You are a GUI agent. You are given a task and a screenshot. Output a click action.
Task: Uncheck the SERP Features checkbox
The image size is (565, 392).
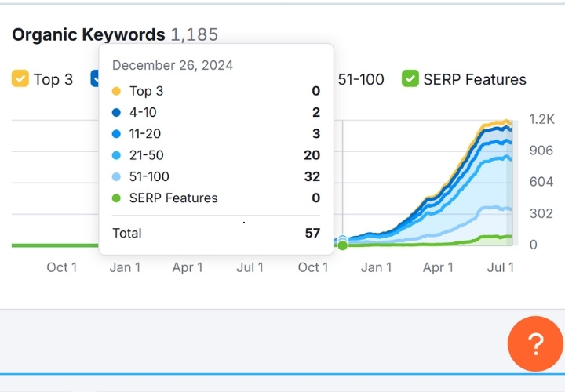[x=410, y=79]
